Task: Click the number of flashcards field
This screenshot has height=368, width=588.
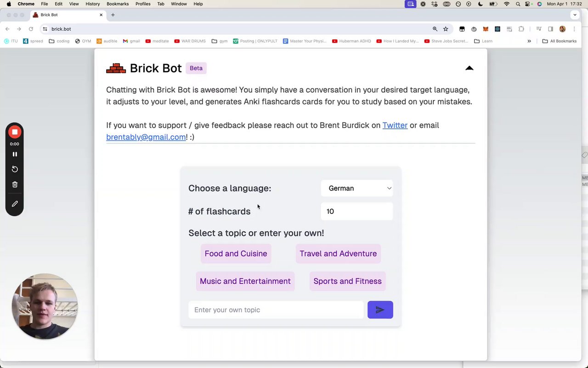Action: click(357, 211)
